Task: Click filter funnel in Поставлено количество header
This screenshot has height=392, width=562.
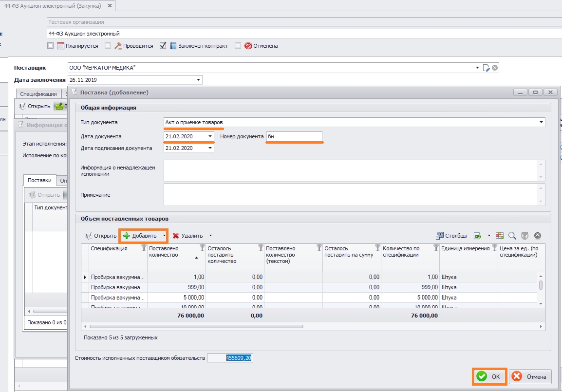Action: (x=202, y=247)
